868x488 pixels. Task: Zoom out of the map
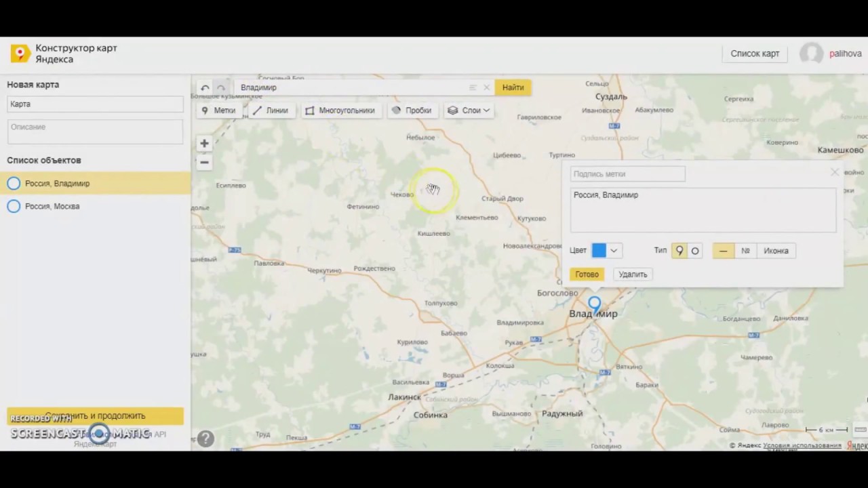204,162
